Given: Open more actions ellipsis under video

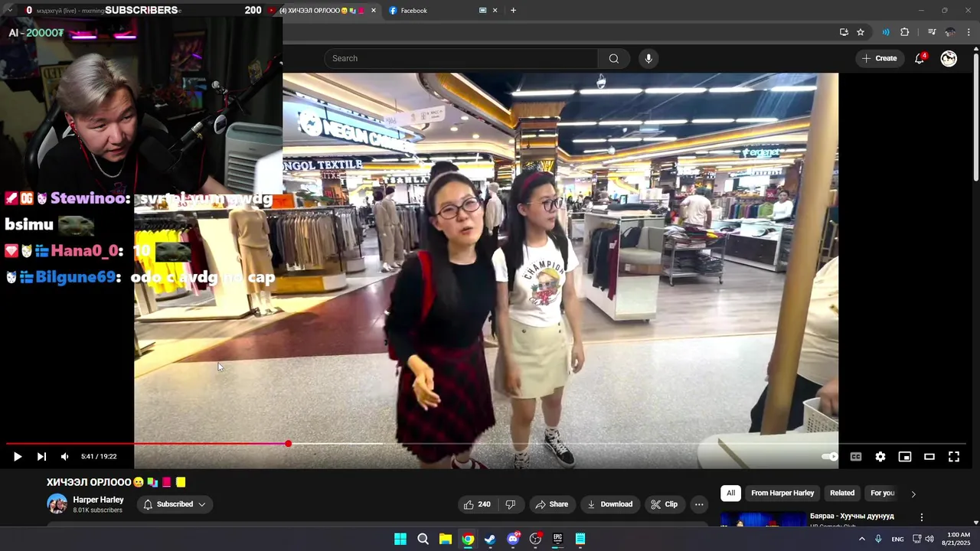Looking at the screenshot, I should coord(698,504).
